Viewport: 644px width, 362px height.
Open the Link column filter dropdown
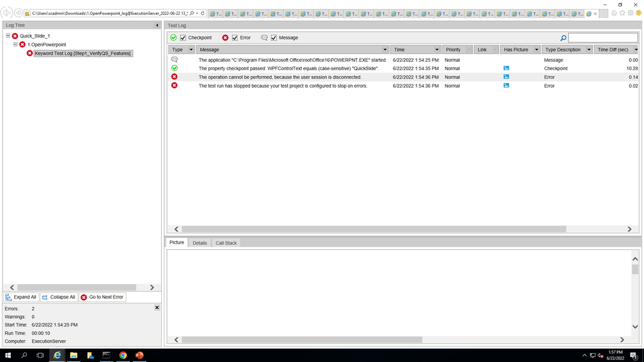tap(495, 50)
